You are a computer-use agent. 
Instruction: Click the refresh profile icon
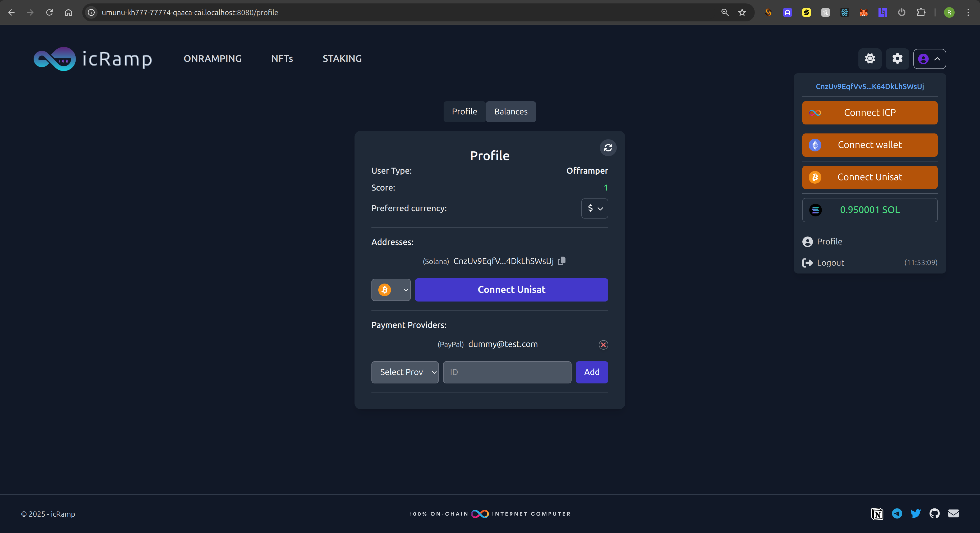pyautogui.click(x=608, y=147)
